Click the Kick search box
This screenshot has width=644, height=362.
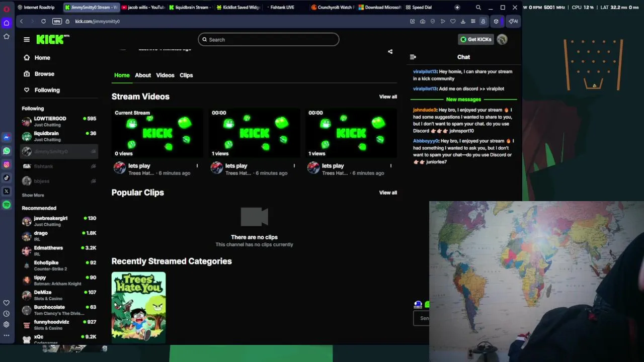pos(268,39)
